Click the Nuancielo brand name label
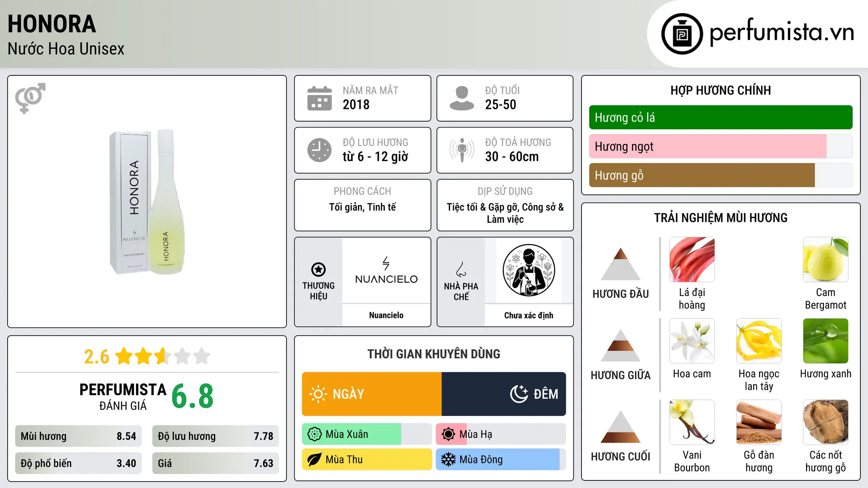 click(x=386, y=315)
